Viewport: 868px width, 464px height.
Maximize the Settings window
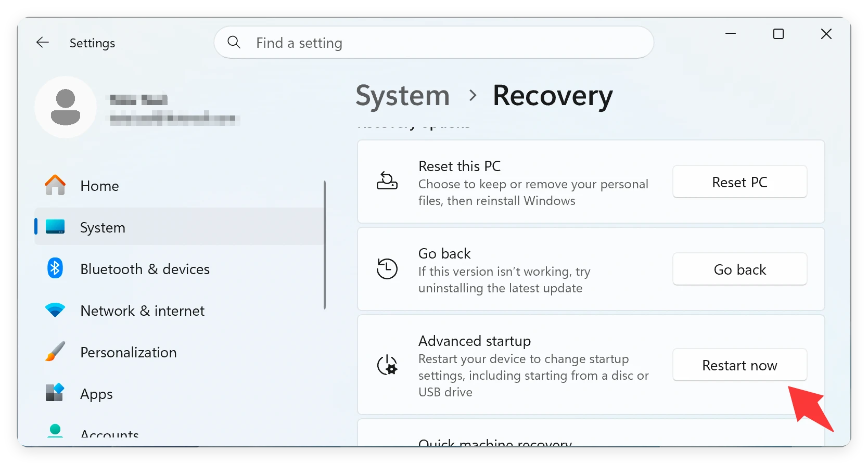[778, 34]
